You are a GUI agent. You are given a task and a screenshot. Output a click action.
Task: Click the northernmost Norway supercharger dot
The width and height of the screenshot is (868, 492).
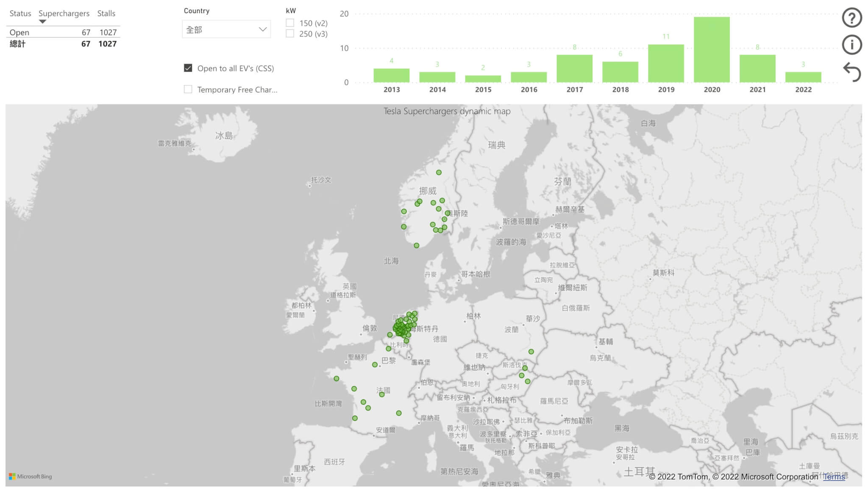point(439,173)
